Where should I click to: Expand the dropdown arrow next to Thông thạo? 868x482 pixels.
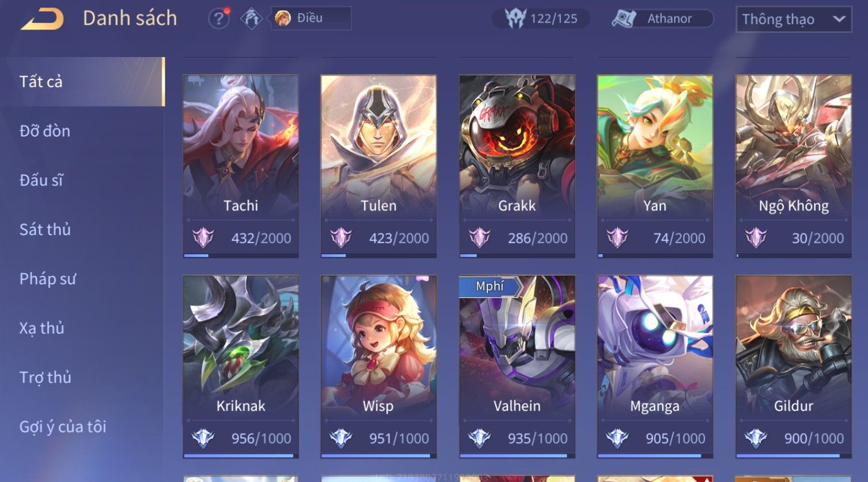click(x=839, y=19)
